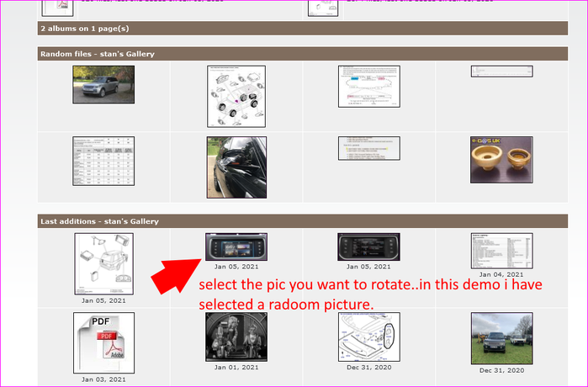The height and width of the screenshot is (387, 588).
Task: Open the small thin text strip thumbnail
Action: pyautogui.click(x=501, y=72)
